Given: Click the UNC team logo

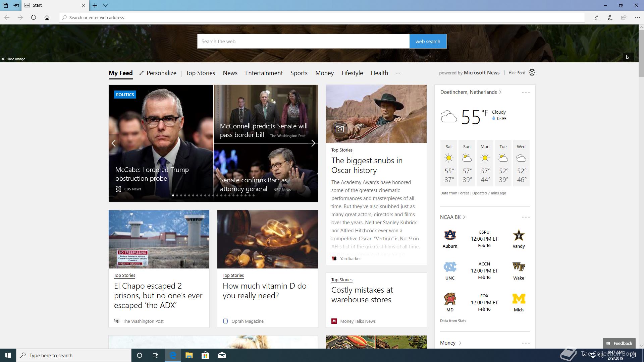Looking at the screenshot, I should (x=450, y=267).
